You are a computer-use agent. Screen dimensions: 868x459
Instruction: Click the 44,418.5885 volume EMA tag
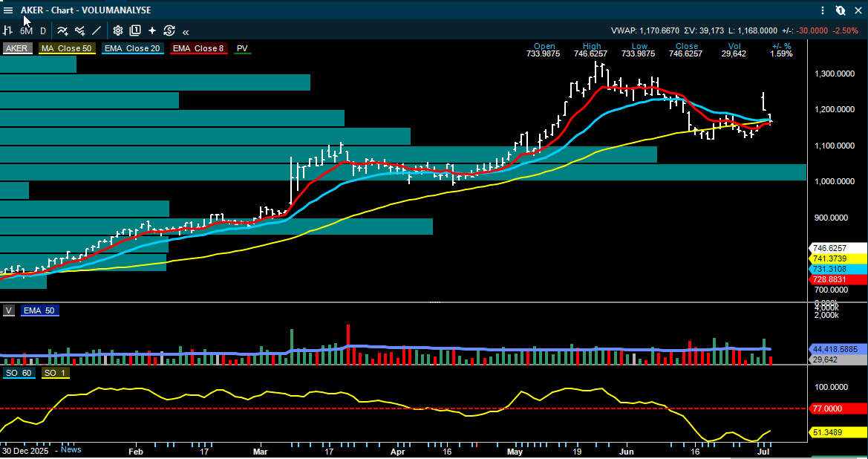838,349
